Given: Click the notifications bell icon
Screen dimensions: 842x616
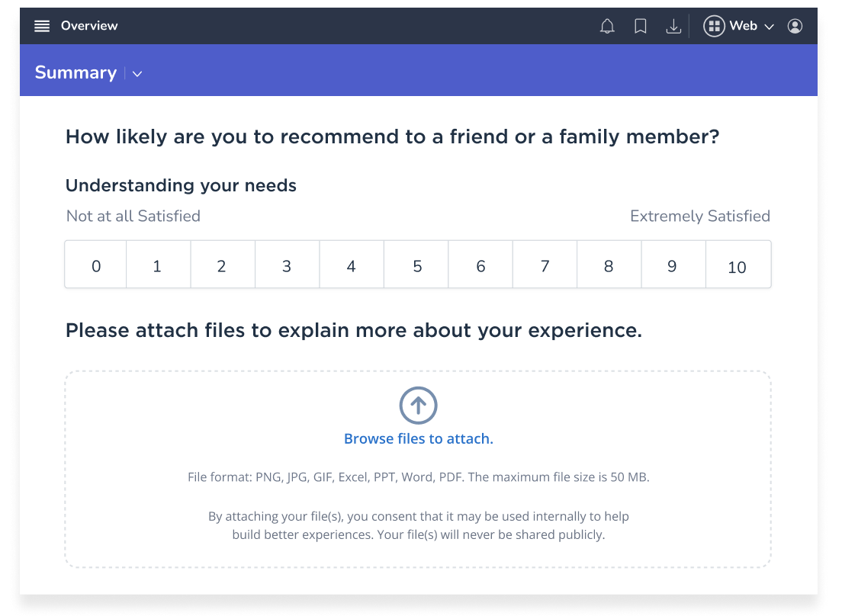Looking at the screenshot, I should point(607,26).
